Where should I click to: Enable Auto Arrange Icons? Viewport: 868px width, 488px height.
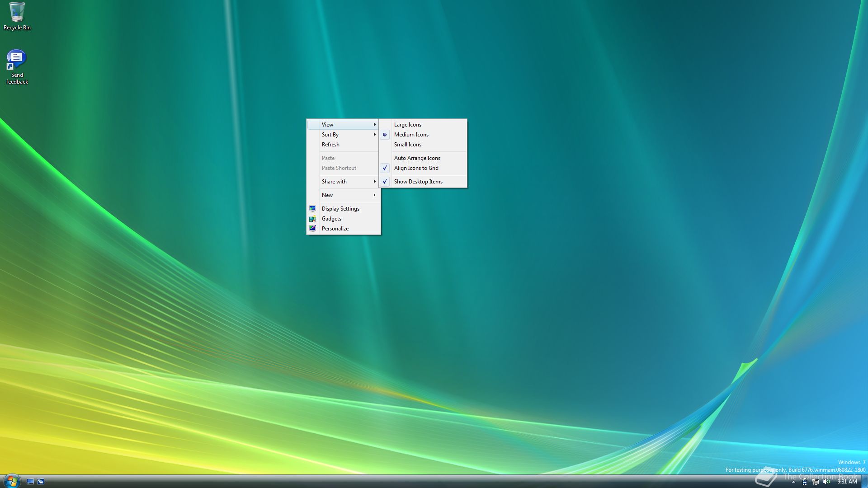[x=423, y=158]
